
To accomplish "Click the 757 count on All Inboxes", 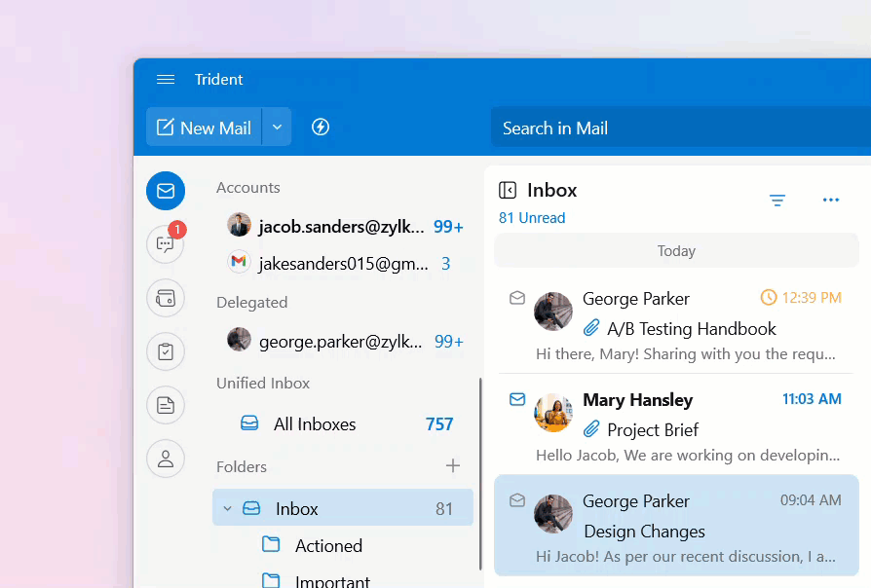I will click(439, 424).
